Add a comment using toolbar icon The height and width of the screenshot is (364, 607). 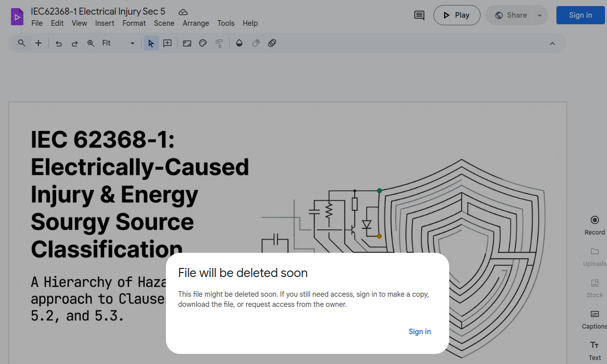click(x=167, y=43)
